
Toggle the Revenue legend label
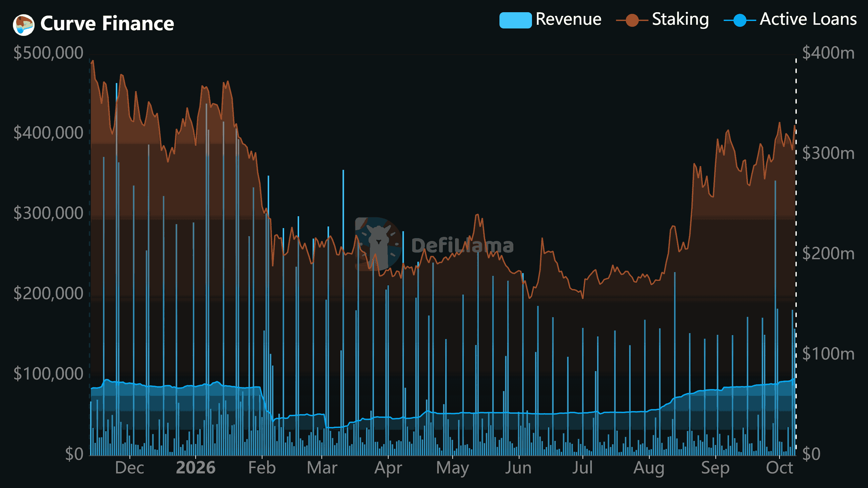(x=569, y=19)
